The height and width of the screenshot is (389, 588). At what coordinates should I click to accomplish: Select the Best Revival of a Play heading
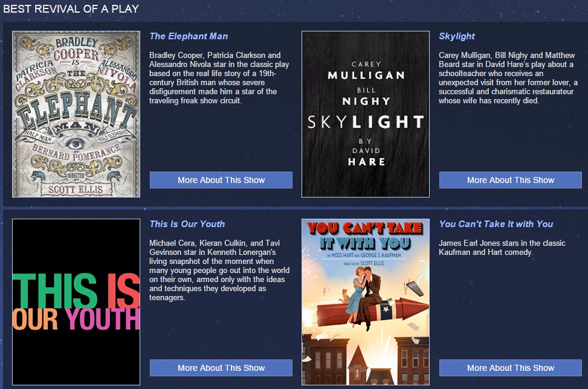pos(71,8)
